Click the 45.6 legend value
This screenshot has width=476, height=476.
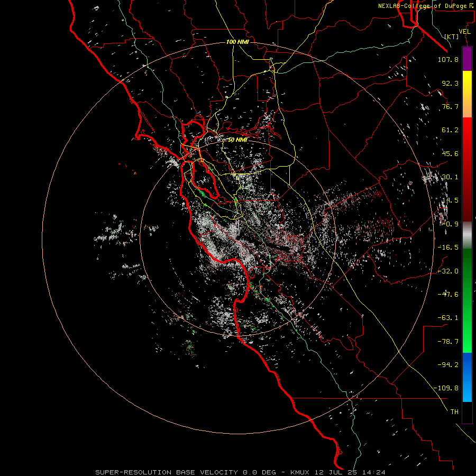pos(450,153)
